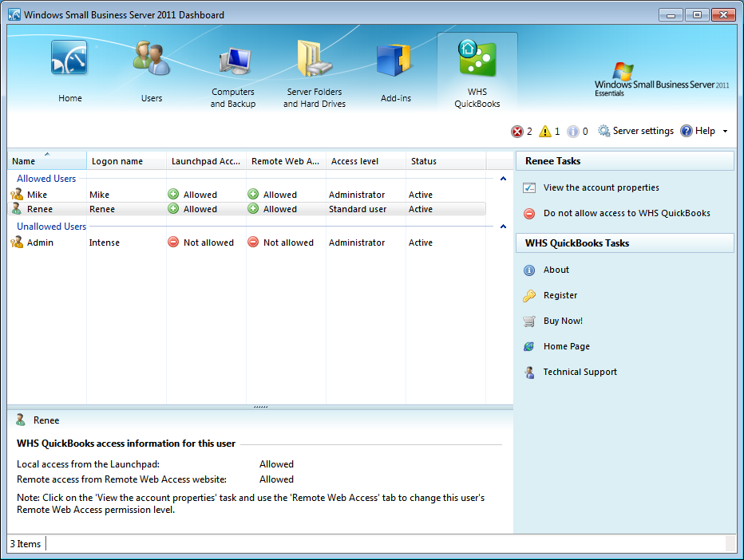Open the Technical Support link
The height and width of the screenshot is (560, 744).
[580, 373]
